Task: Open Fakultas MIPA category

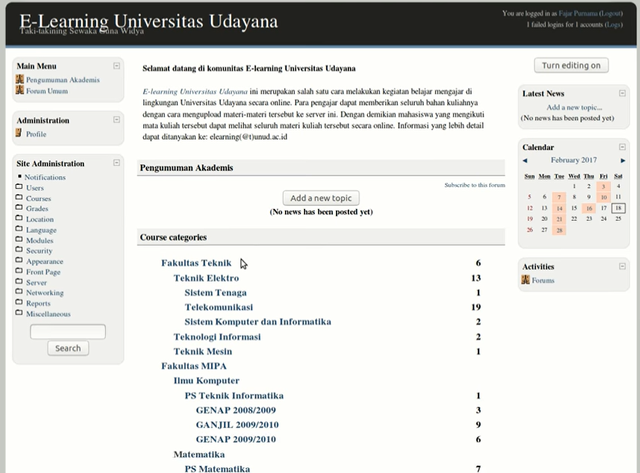Action: tap(194, 366)
